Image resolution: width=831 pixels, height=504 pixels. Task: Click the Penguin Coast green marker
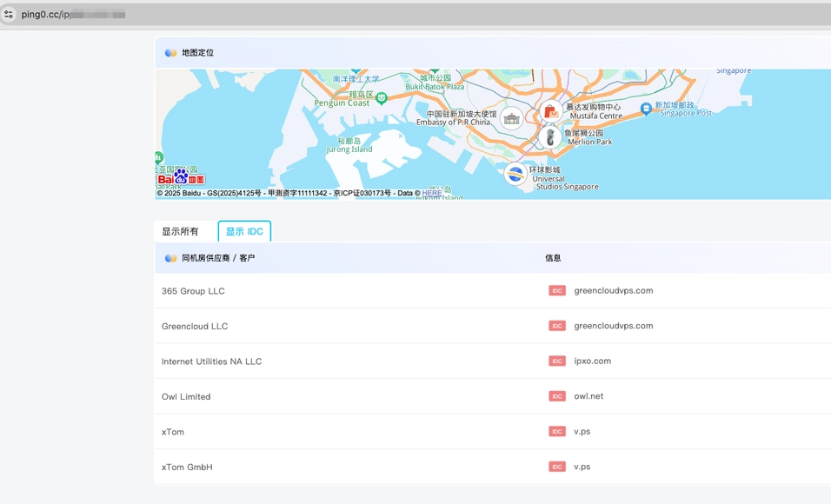click(x=381, y=97)
